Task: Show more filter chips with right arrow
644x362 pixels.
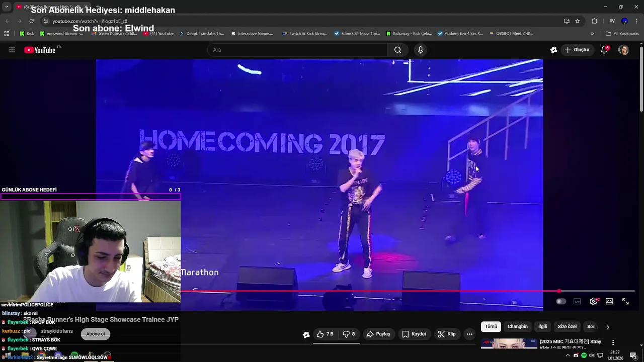Action: [607, 327]
